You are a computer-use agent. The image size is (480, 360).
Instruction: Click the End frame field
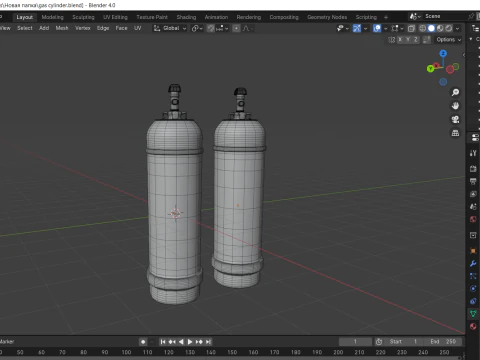coord(442,342)
